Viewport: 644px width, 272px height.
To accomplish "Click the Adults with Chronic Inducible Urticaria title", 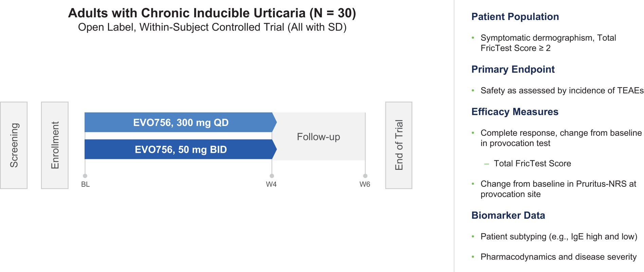I will (x=212, y=13).
